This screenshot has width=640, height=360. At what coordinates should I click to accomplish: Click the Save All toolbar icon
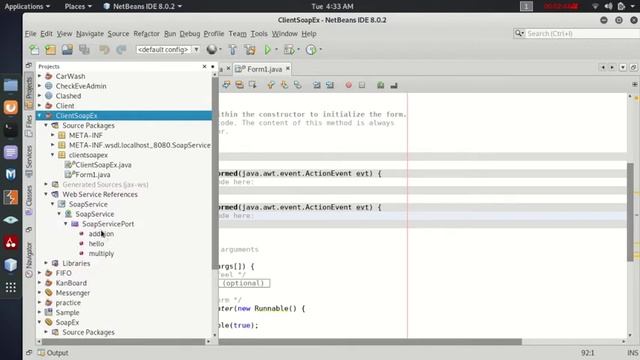(x=84, y=50)
